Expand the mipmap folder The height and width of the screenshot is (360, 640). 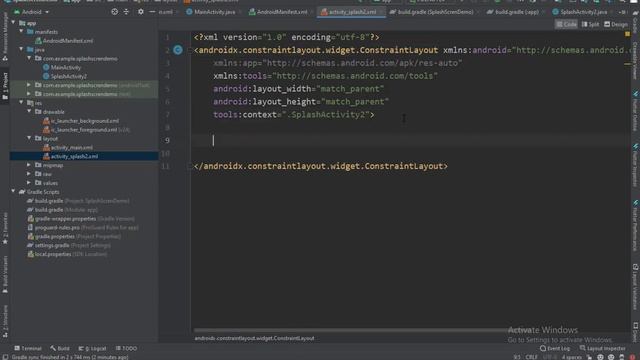point(29,165)
